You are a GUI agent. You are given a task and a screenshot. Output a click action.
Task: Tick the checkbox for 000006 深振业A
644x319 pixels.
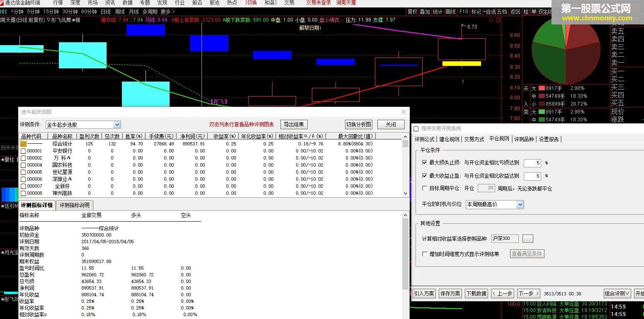coord(23,179)
